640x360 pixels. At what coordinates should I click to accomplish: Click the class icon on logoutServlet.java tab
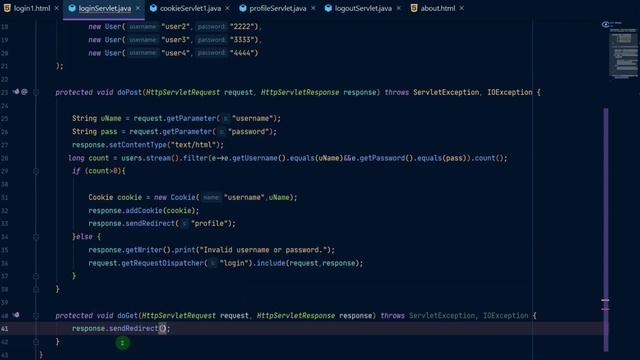pyautogui.click(x=328, y=8)
